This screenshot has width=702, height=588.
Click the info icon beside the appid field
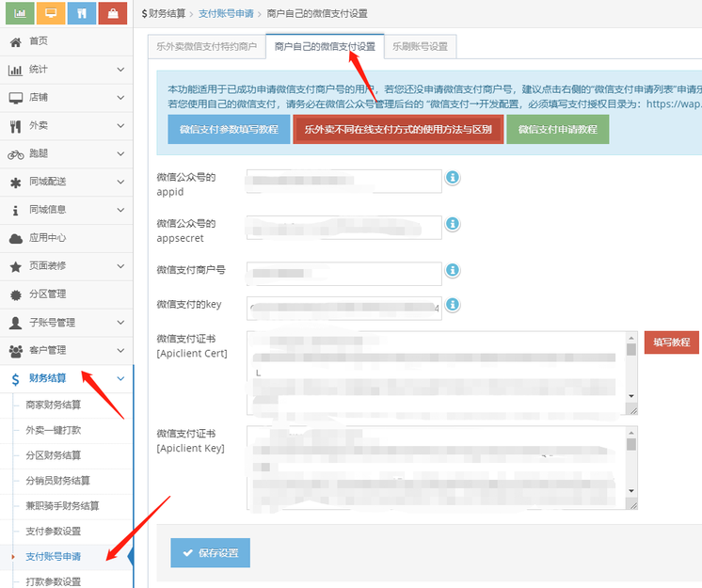(452, 177)
